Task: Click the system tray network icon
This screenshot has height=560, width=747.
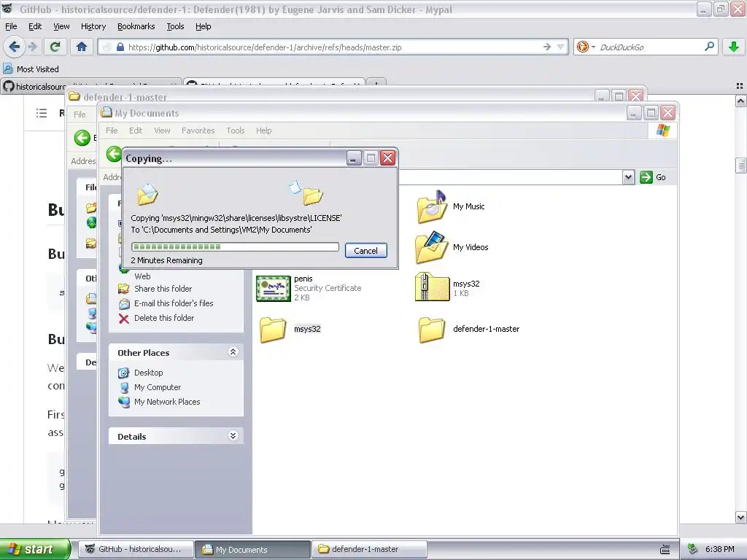Action: point(693,549)
